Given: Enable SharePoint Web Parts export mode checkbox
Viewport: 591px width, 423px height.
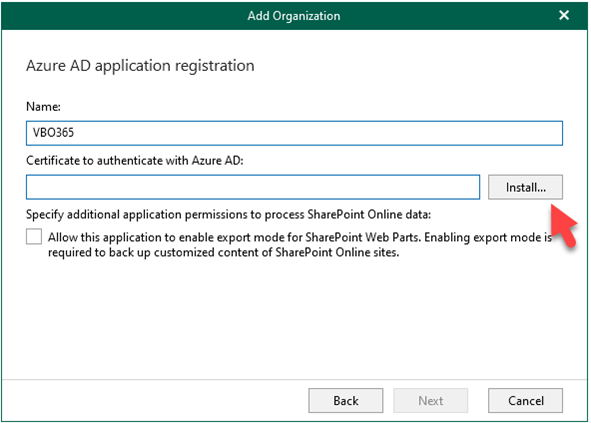Looking at the screenshot, I should 34,237.
